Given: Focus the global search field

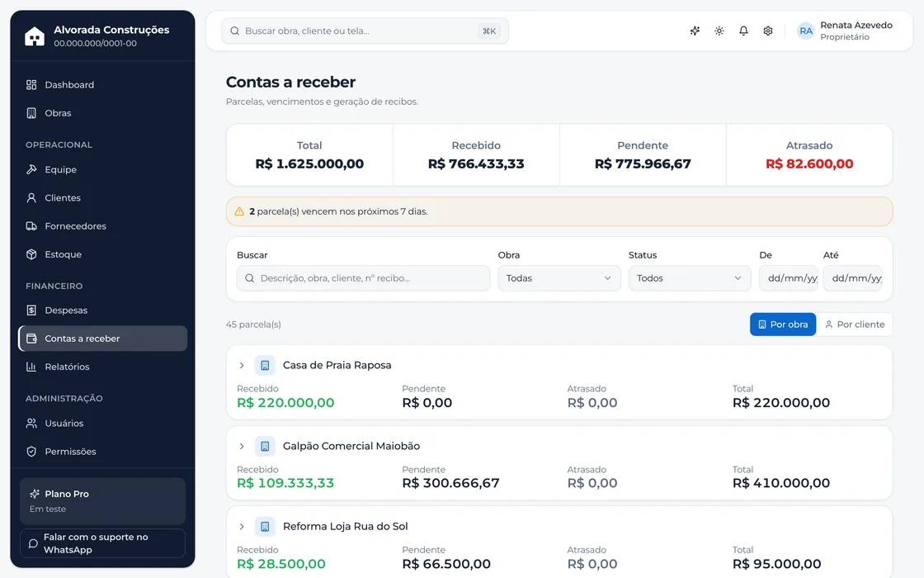Looking at the screenshot, I should [365, 31].
